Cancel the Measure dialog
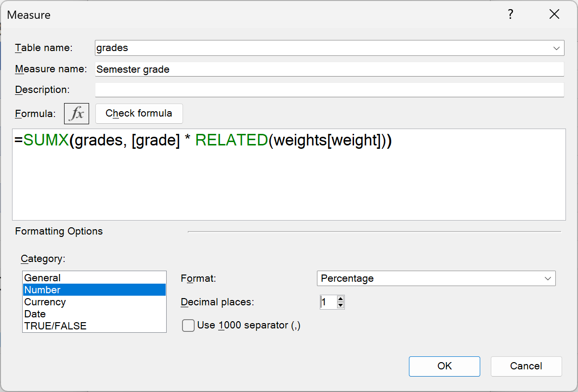 [x=526, y=366]
